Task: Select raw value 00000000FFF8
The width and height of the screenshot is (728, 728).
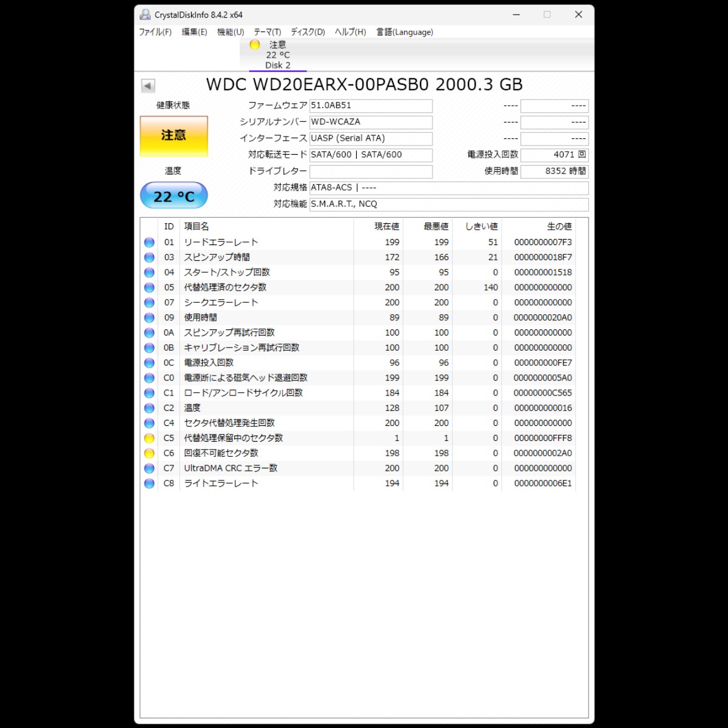Action: [543, 438]
